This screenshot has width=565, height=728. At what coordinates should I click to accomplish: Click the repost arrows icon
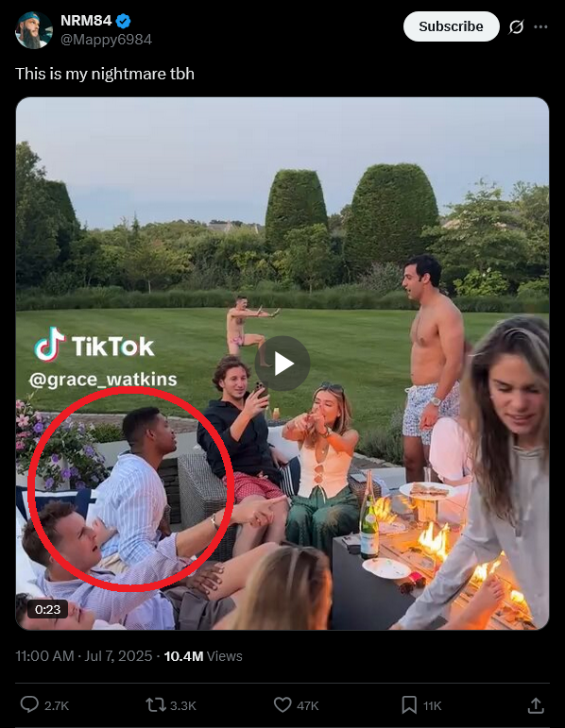156,705
